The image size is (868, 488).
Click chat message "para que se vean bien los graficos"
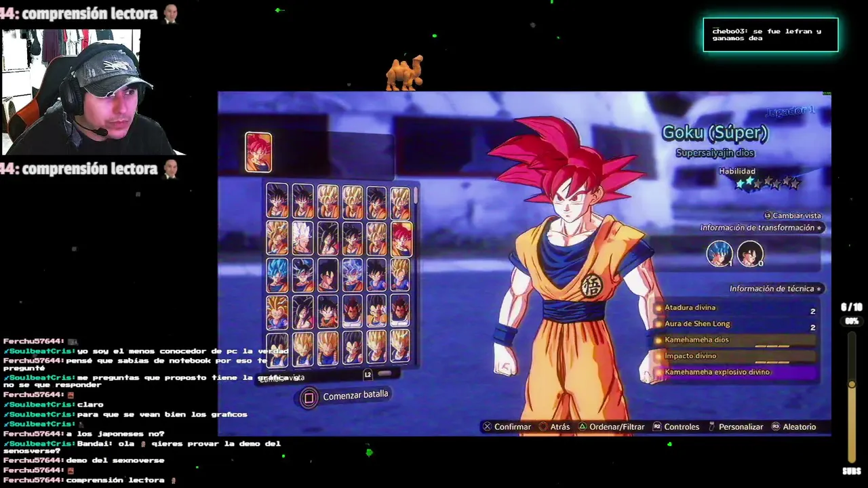point(162,414)
